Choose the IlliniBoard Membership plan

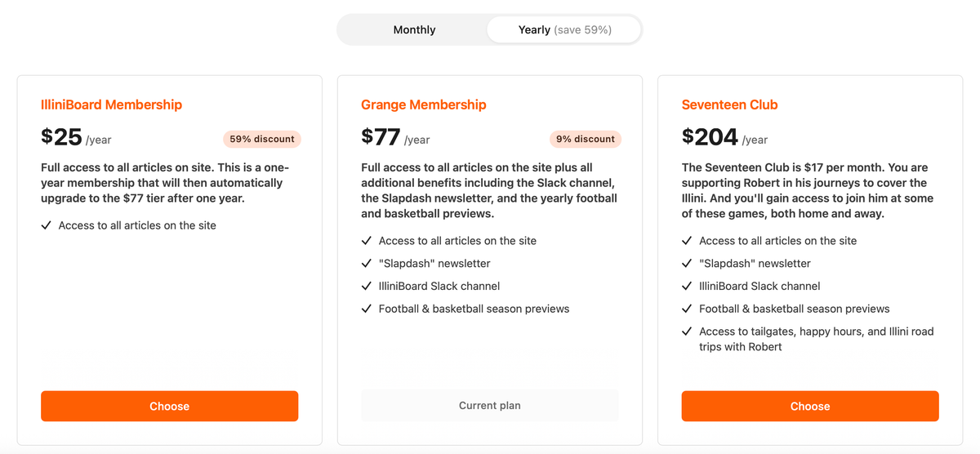(169, 406)
